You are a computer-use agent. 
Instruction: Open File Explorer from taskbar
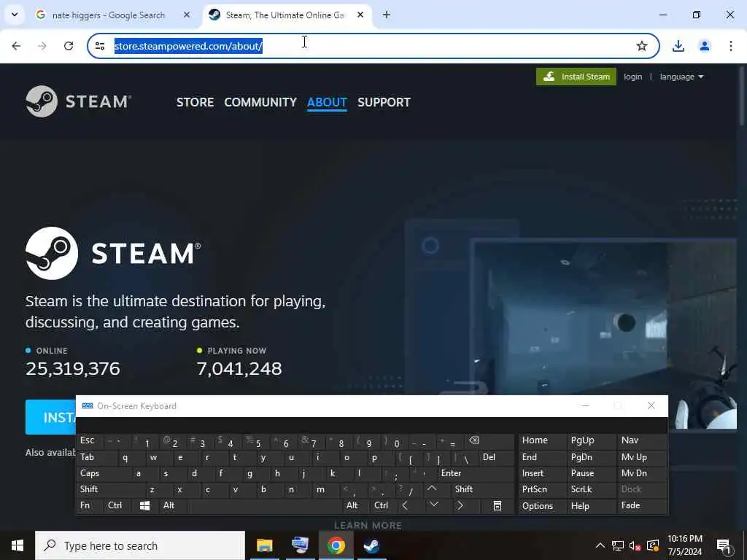(x=264, y=545)
